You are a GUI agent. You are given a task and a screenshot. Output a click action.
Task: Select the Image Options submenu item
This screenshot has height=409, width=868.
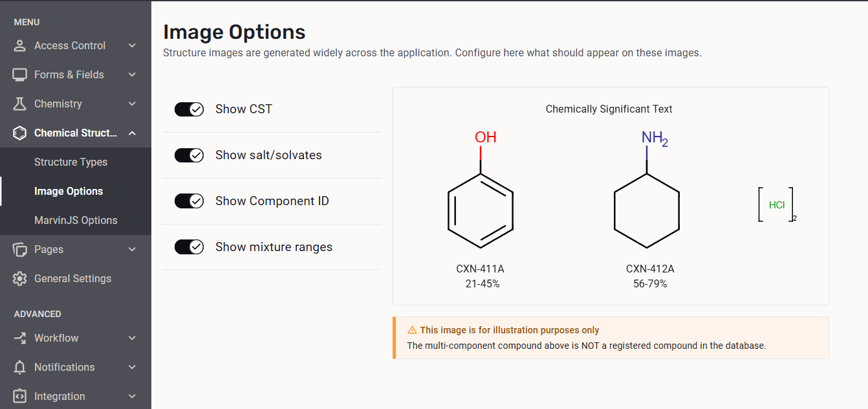(69, 191)
